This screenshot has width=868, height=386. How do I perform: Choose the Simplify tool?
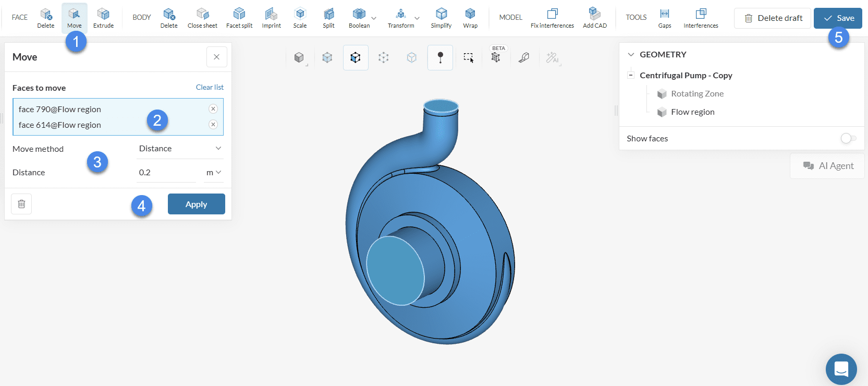[x=441, y=18]
